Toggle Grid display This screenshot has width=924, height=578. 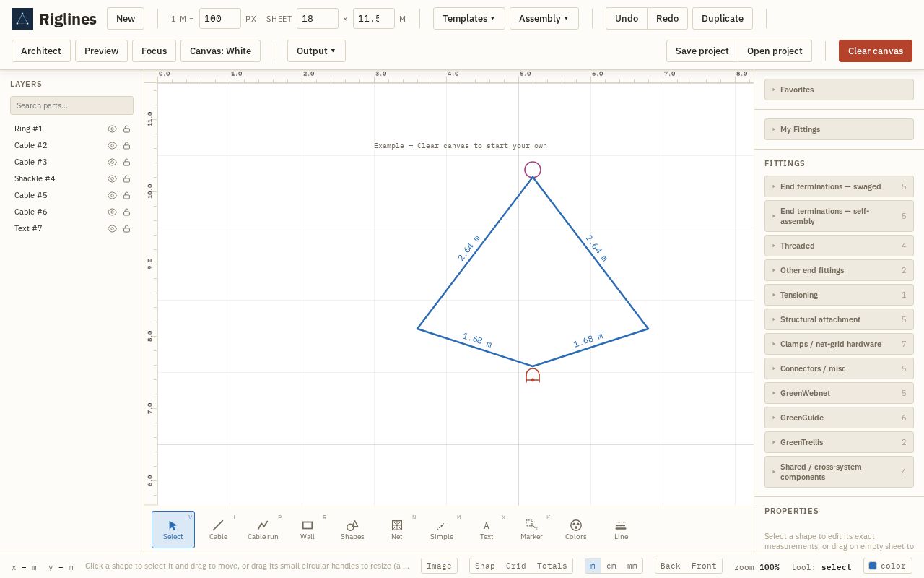pyautogui.click(x=515, y=566)
